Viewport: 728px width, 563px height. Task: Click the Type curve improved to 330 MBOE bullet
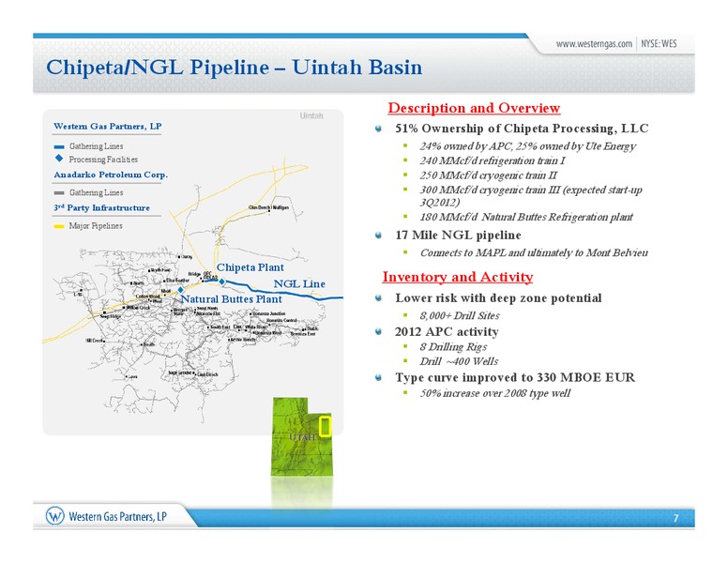pyautogui.click(x=515, y=377)
